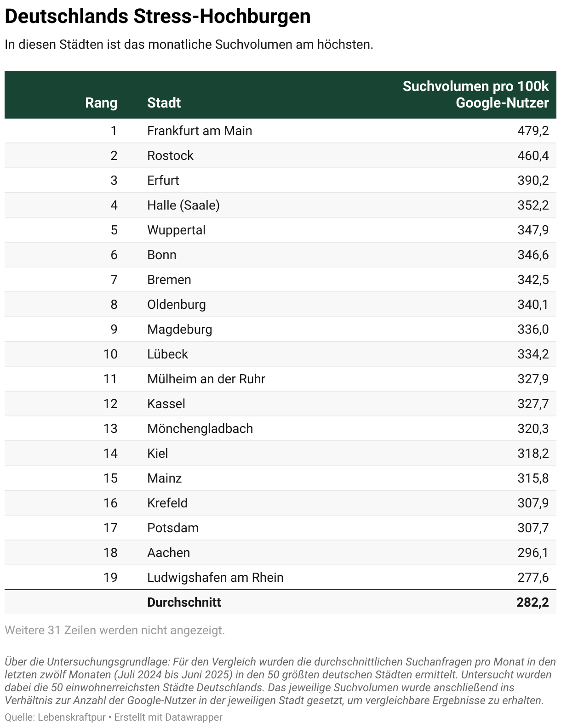Click 'Weitere 31 Zeilen werden nicht angezeigt'
The width and height of the screenshot is (561, 728).
[115, 630]
